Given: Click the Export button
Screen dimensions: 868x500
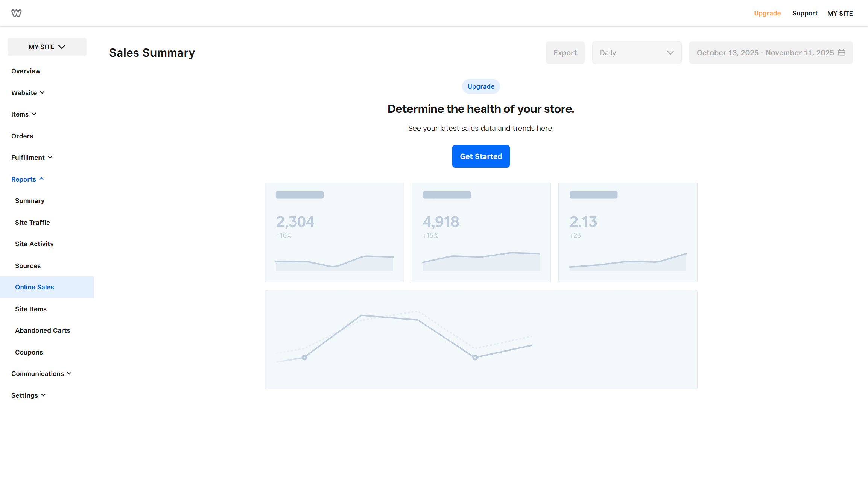Looking at the screenshot, I should (565, 53).
